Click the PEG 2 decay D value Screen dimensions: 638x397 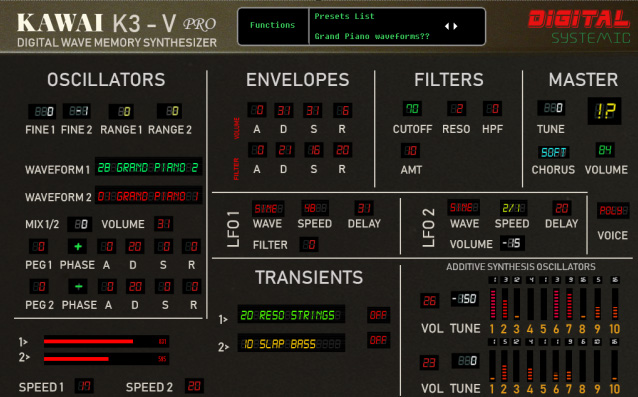coord(135,286)
